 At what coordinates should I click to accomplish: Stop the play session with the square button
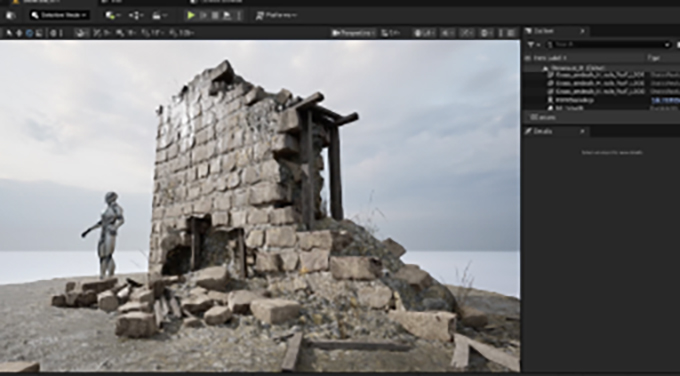[x=215, y=15]
